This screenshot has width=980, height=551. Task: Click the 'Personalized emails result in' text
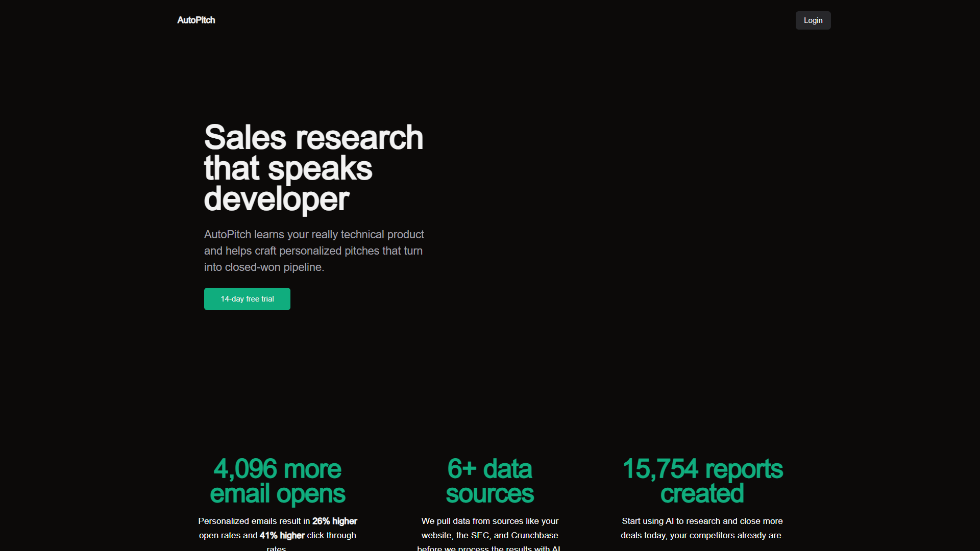click(254, 521)
